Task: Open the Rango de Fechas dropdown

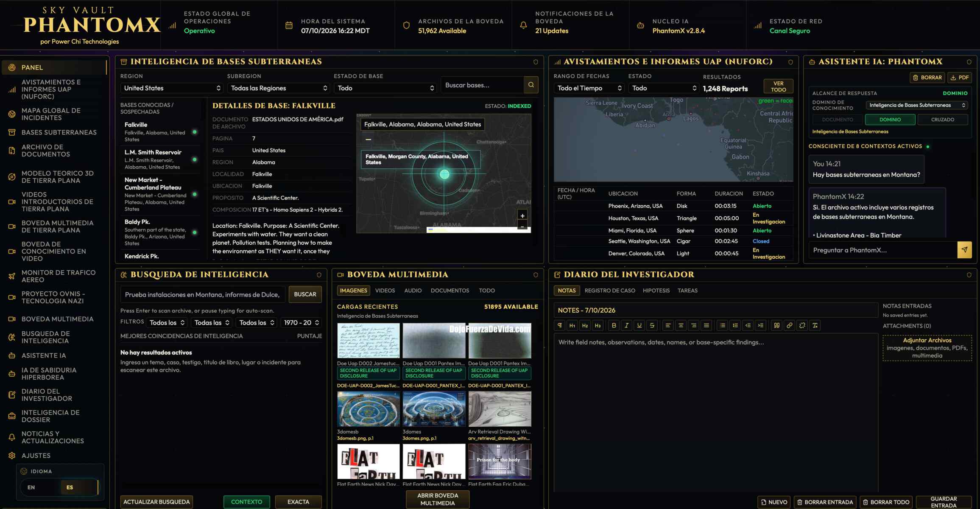Action: pos(589,88)
